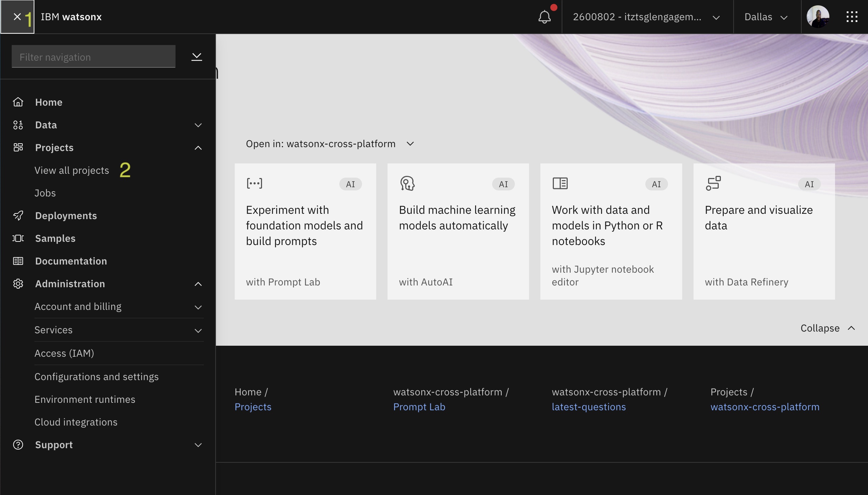Close the navigation menu with X icon
868x495 pixels.
click(17, 17)
